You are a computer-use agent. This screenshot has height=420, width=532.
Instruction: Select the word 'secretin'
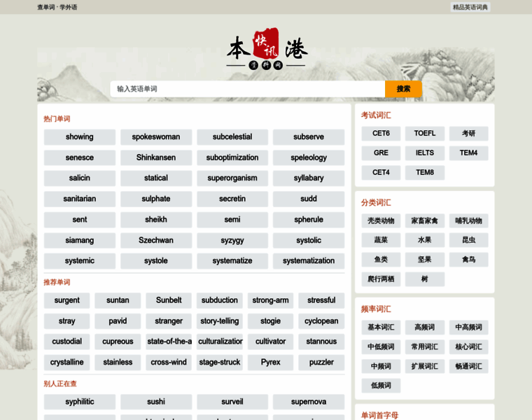pos(232,199)
